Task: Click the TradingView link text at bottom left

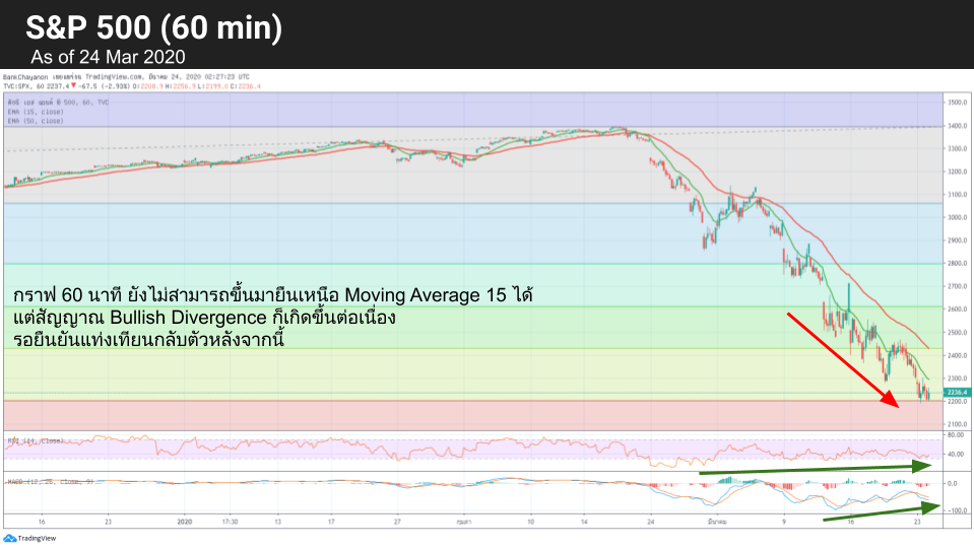Action: click(x=37, y=538)
